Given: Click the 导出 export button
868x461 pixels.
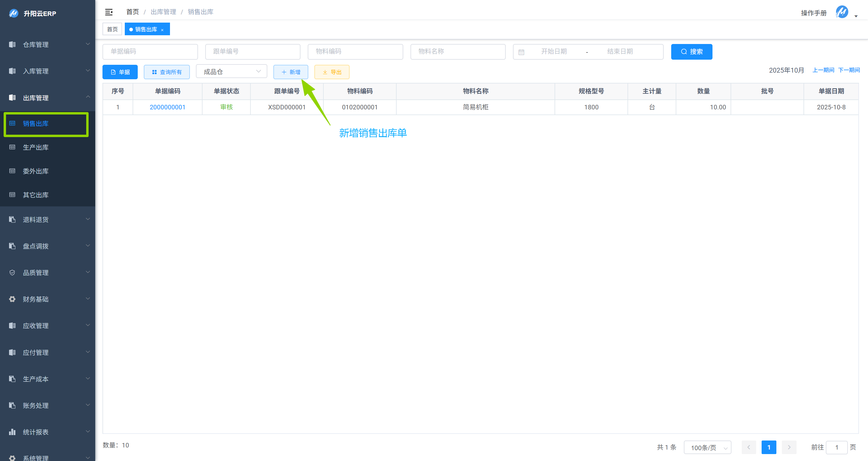Looking at the screenshot, I should point(332,72).
